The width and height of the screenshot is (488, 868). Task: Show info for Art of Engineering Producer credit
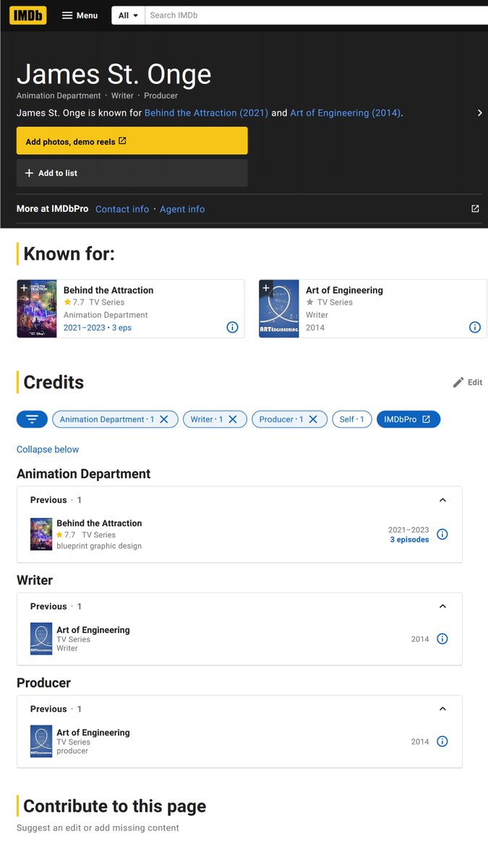pos(442,741)
